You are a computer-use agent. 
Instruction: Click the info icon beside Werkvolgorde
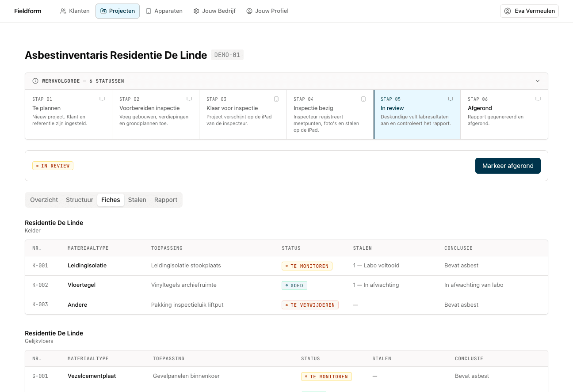pos(35,81)
